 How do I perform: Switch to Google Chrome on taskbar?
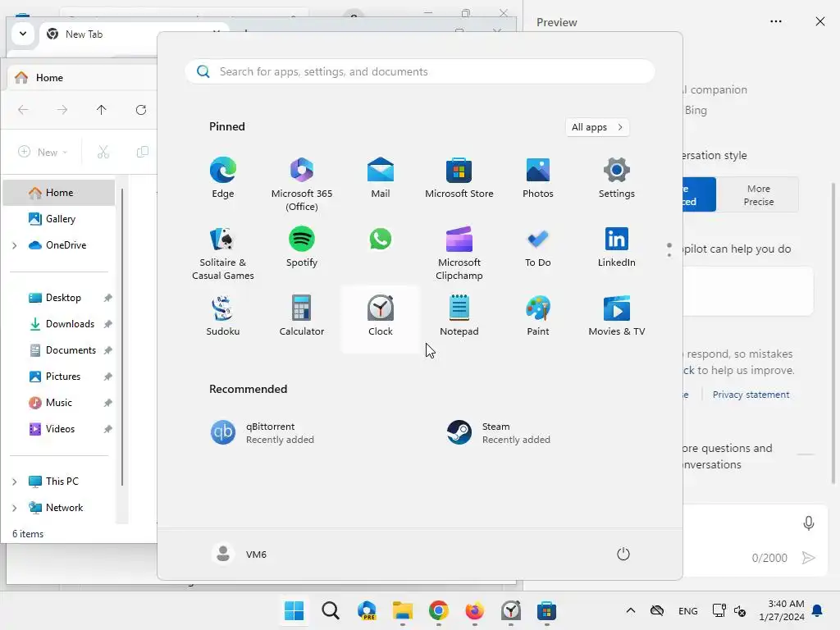pos(439,610)
